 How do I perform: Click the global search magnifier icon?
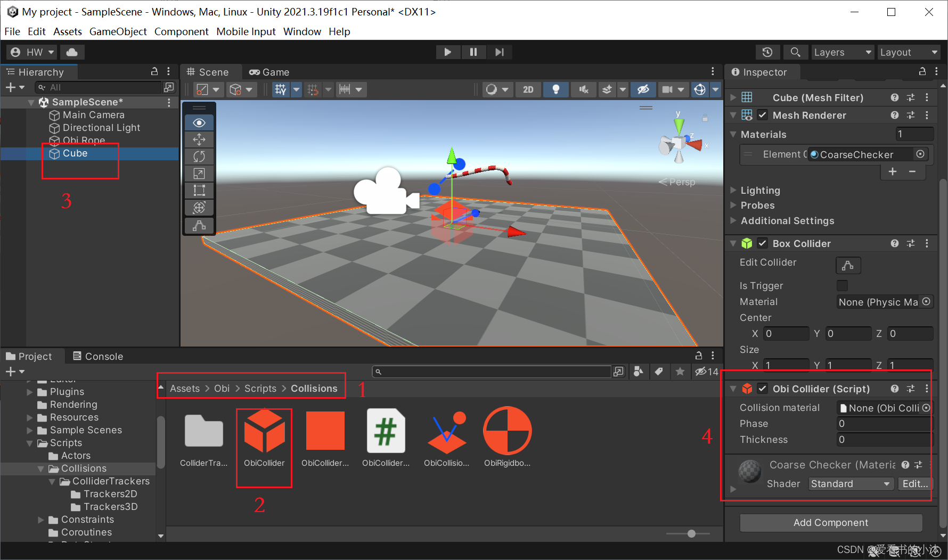coord(795,52)
